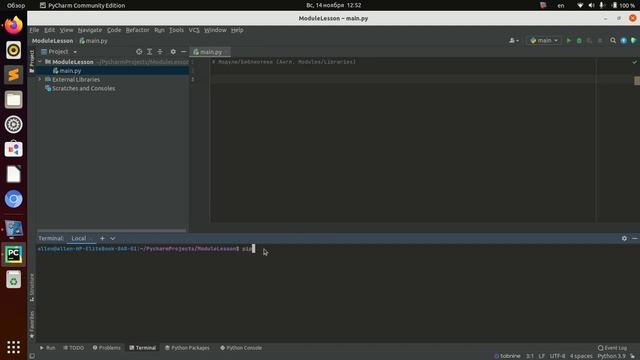
Task: Open Project panel gear options
Action: point(173,52)
